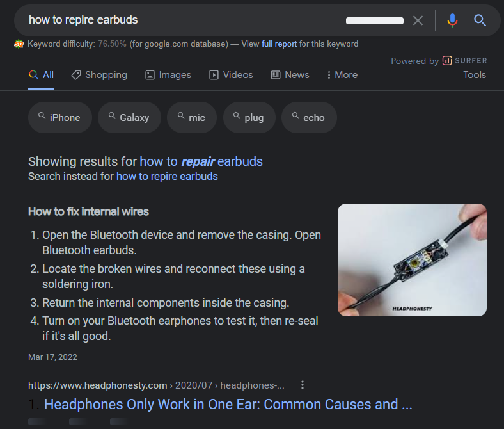Switch to the News tab
The image size is (504, 429).
pos(290,75)
